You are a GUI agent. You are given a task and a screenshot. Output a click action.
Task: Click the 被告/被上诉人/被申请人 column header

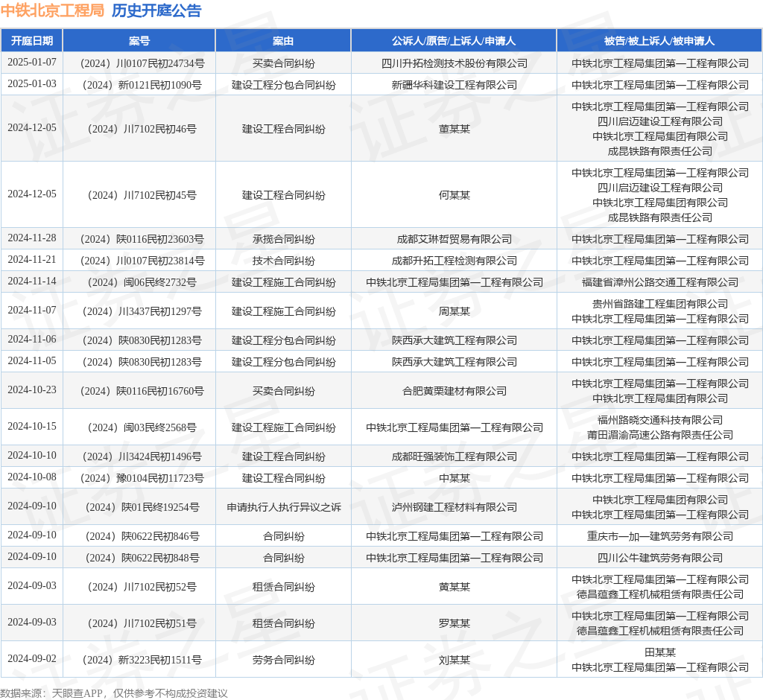coord(659,41)
